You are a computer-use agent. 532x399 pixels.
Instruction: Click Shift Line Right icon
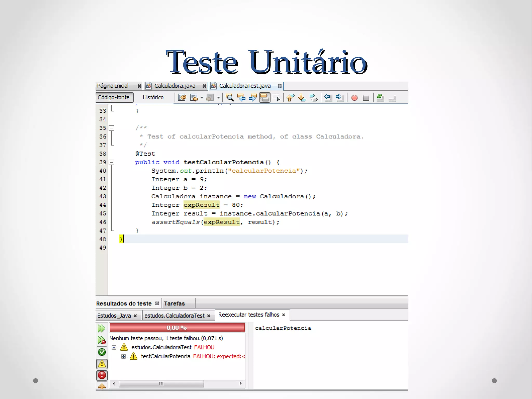tap(340, 98)
